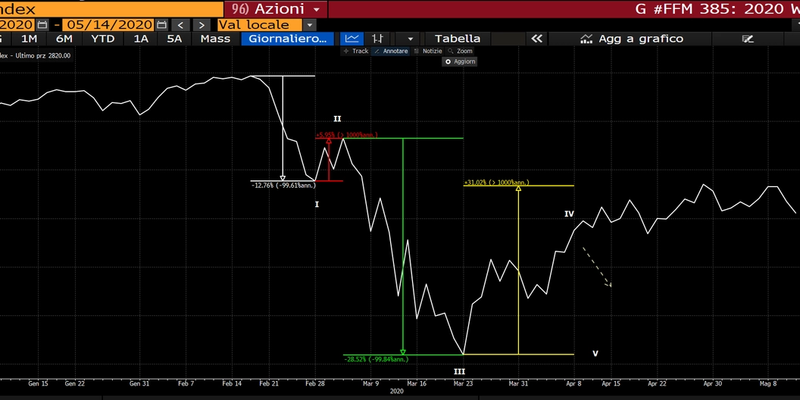The image size is (800, 400).
Task: Click the edit chart pencil icon
Action: (748, 39)
